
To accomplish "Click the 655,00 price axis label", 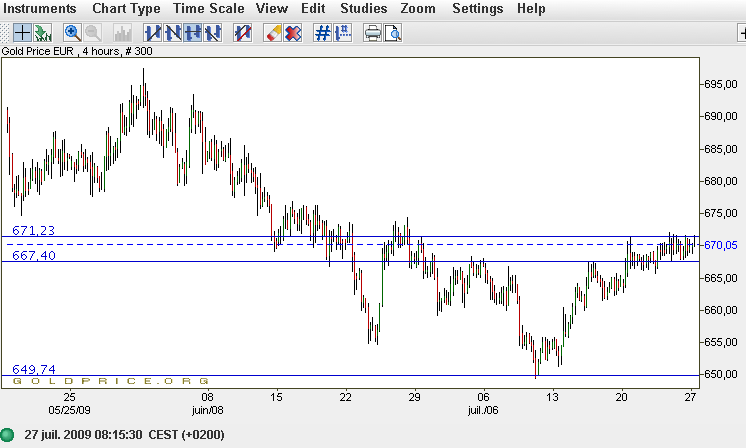I will tap(720, 342).
